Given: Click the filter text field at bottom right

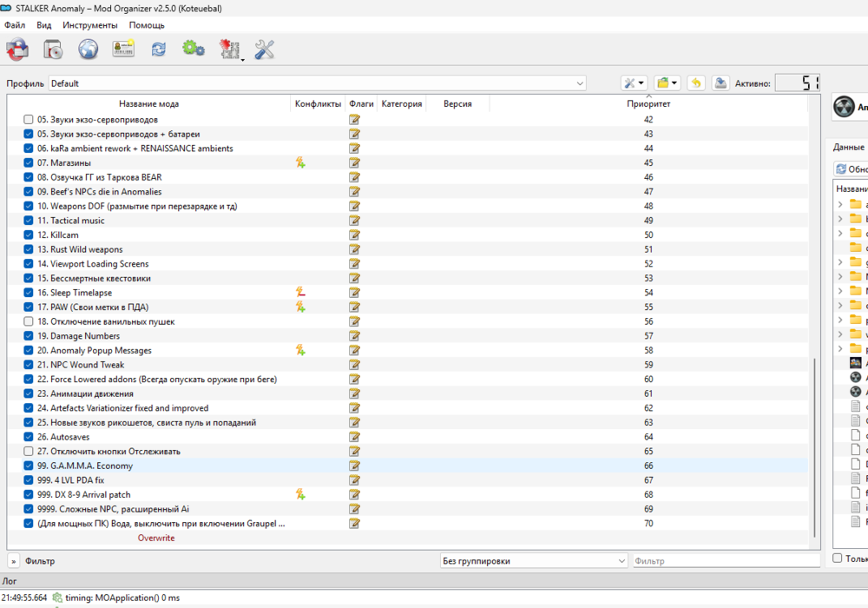Looking at the screenshot, I should [x=725, y=561].
